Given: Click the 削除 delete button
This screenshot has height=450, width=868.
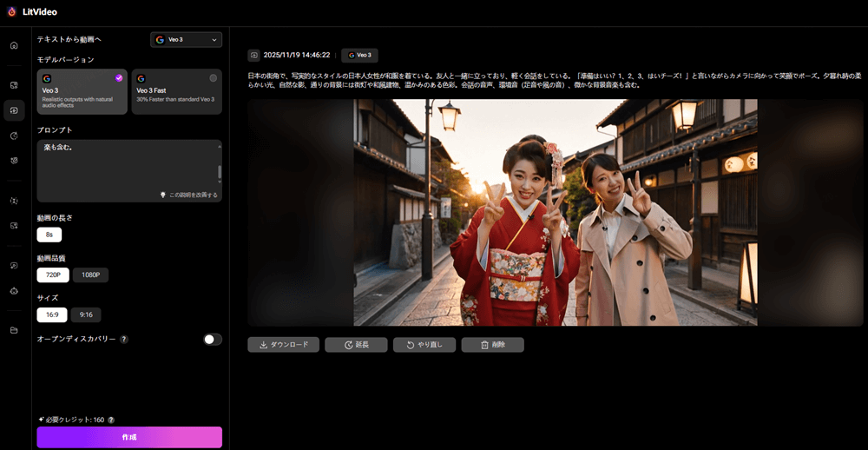Looking at the screenshot, I should (x=492, y=345).
